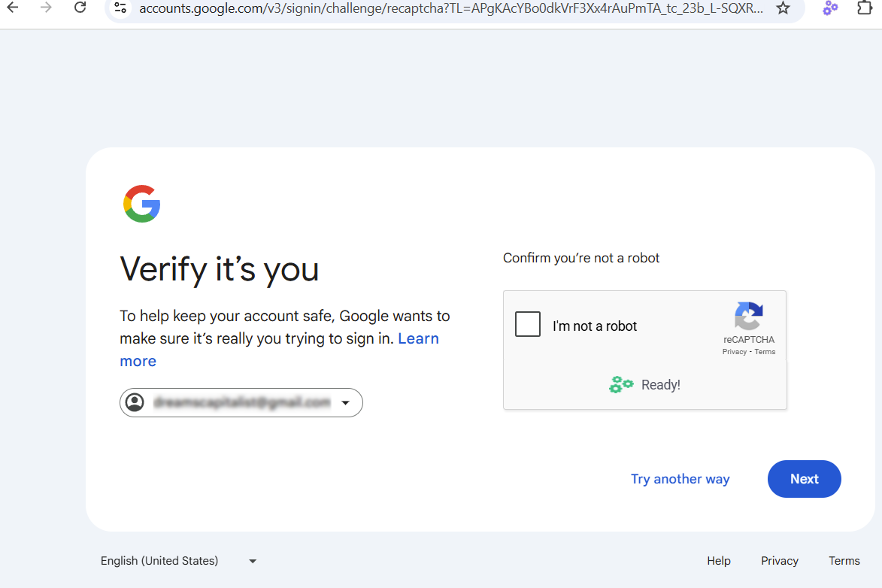
Task: Click the URL in the address bar
Action: pyautogui.click(x=451, y=8)
